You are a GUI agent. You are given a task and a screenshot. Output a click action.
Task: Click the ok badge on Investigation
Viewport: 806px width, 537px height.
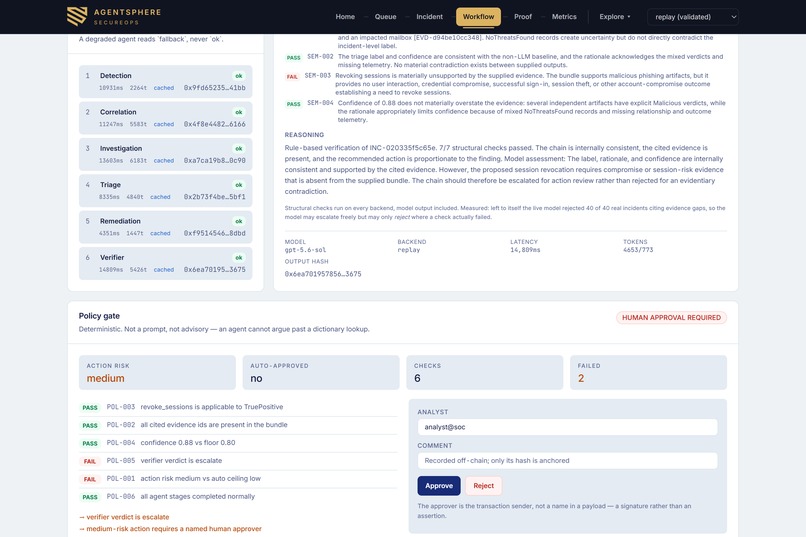(239, 149)
